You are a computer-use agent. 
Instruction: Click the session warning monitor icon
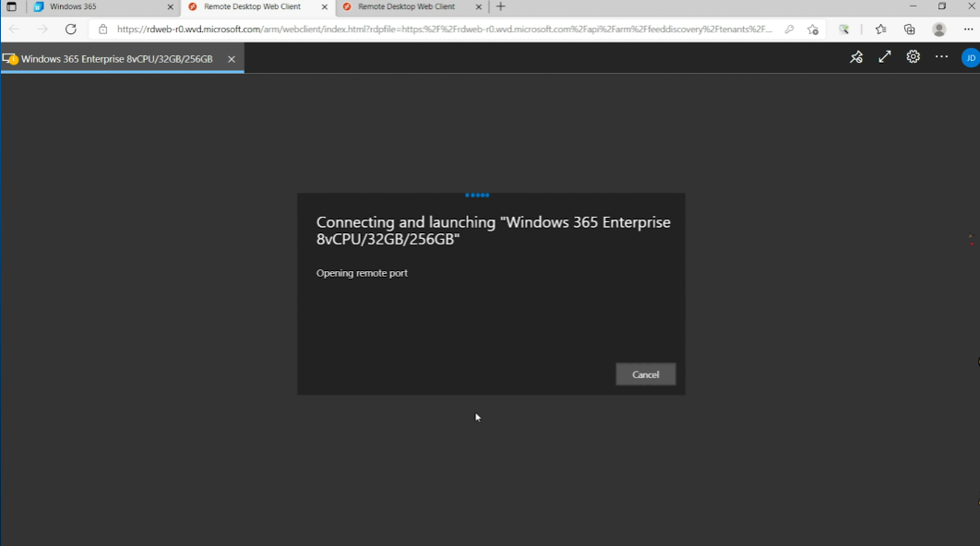10,59
